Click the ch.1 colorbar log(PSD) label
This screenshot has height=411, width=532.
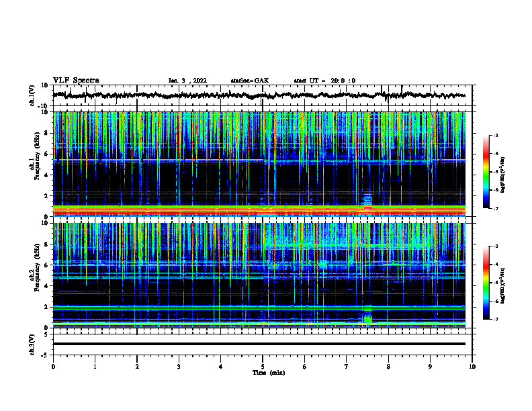(503, 175)
